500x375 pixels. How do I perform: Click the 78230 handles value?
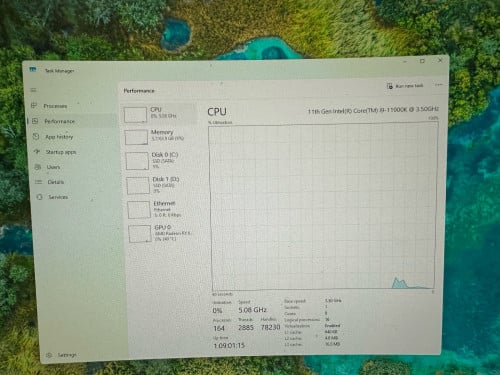[x=270, y=327]
